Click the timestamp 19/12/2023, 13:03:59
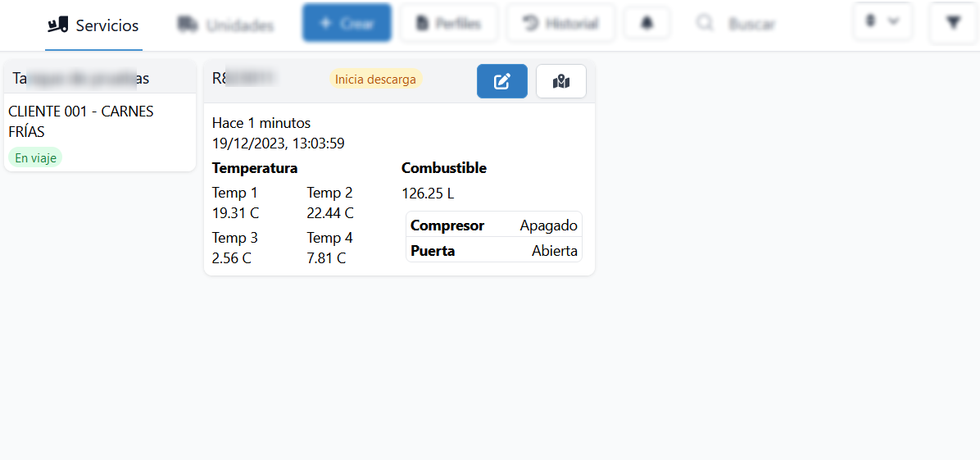 [278, 143]
